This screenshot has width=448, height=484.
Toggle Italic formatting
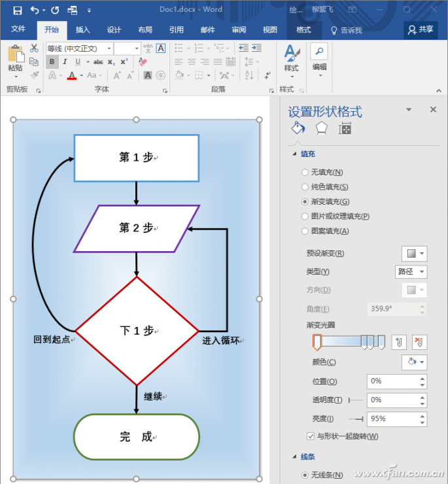(65, 61)
